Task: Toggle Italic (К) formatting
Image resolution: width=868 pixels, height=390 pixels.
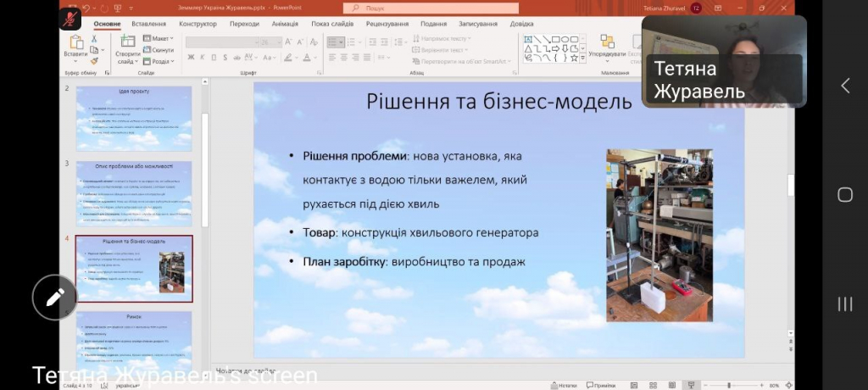Action: click(x=203, y=58)
